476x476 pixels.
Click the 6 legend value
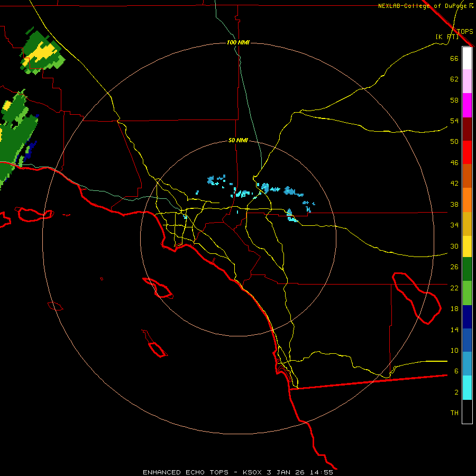[456, 371]
